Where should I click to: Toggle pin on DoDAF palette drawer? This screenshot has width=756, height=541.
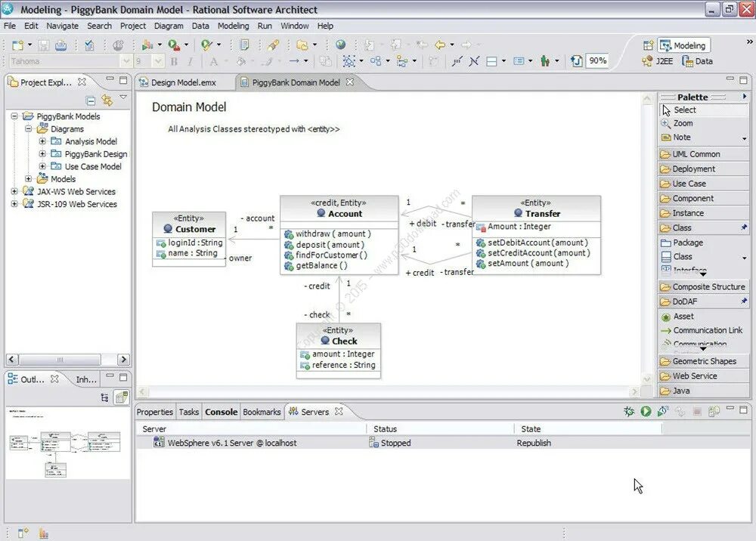(x=743, y=301)
